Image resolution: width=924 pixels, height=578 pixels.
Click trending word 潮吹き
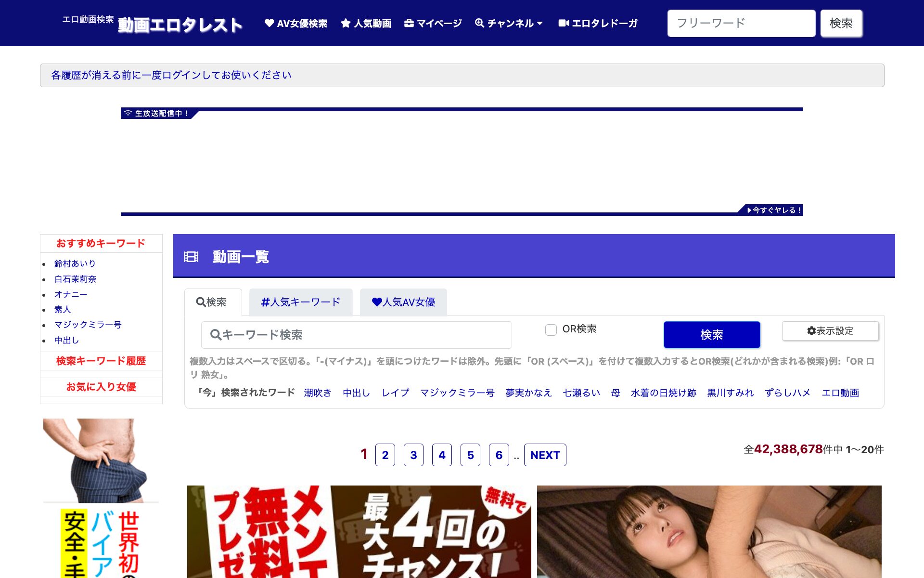point(318,393)
